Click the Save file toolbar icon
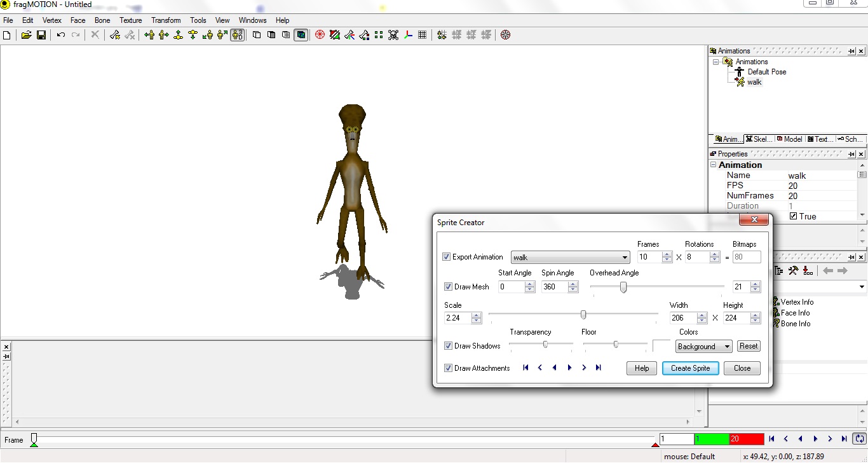This screenshot has height=463, width=868. point(41,35)
